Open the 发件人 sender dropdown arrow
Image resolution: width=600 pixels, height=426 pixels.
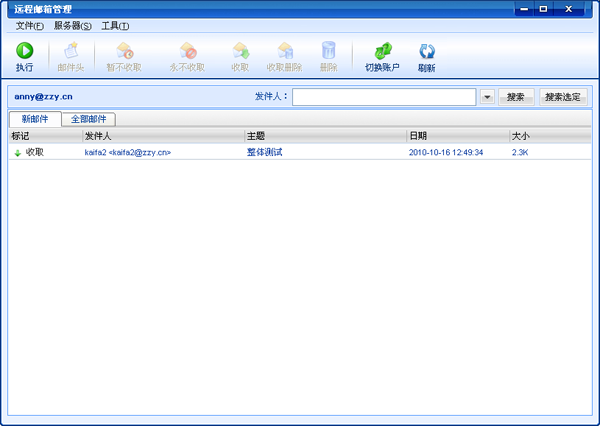[487, 97]
